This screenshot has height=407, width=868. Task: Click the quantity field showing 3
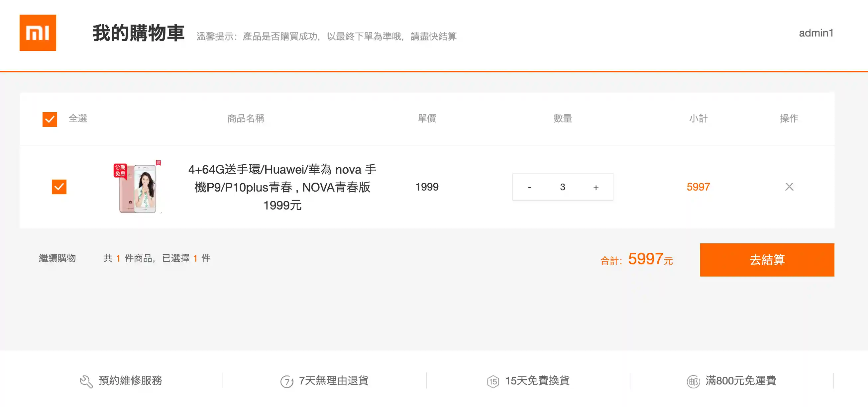[x=562, y=187]
